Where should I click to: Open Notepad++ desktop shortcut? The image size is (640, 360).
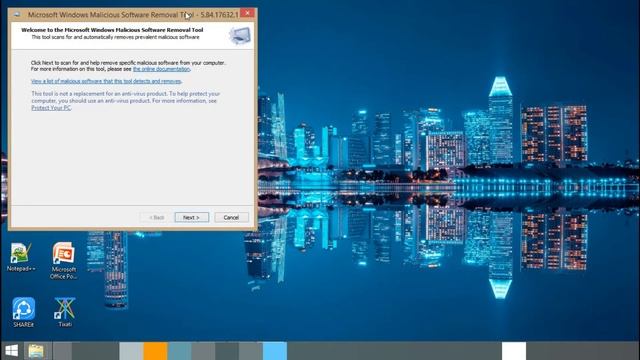tap(21, 256)
